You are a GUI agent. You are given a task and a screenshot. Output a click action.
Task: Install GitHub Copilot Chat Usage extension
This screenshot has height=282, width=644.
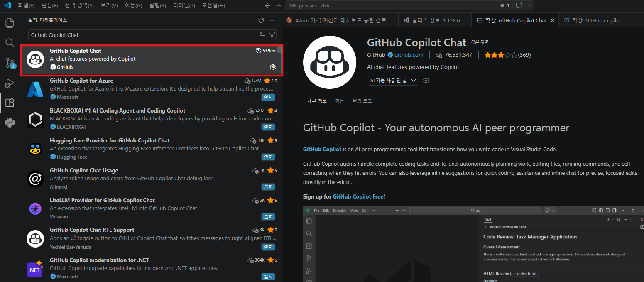pyautogui.click(x=268, y=187)
